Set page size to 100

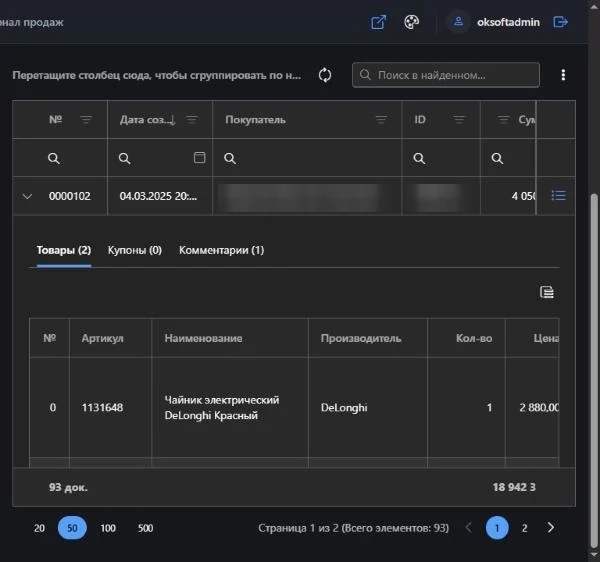click(x=108, y=528)
